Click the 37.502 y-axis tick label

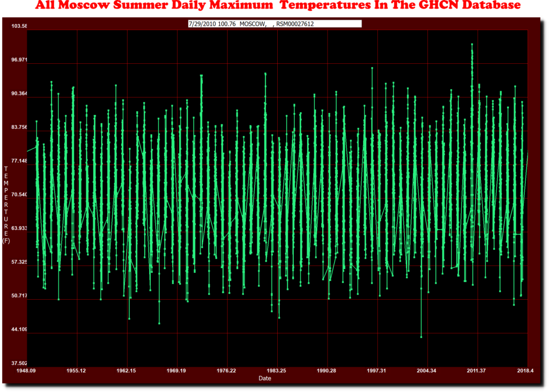click(x=19, y=363)
